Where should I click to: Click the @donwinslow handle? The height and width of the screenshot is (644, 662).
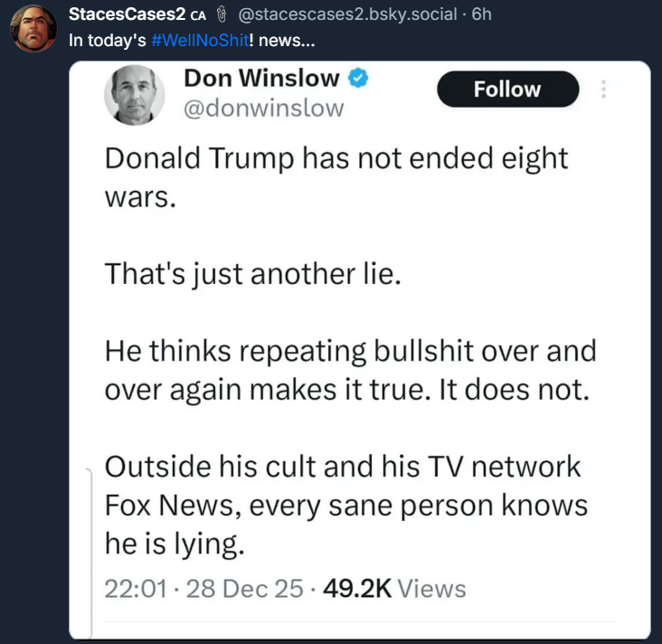(263, 109)
